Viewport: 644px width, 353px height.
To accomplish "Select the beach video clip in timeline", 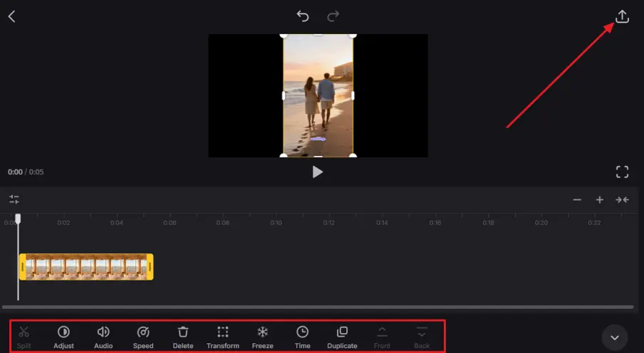I will click(x=86, y=267).
